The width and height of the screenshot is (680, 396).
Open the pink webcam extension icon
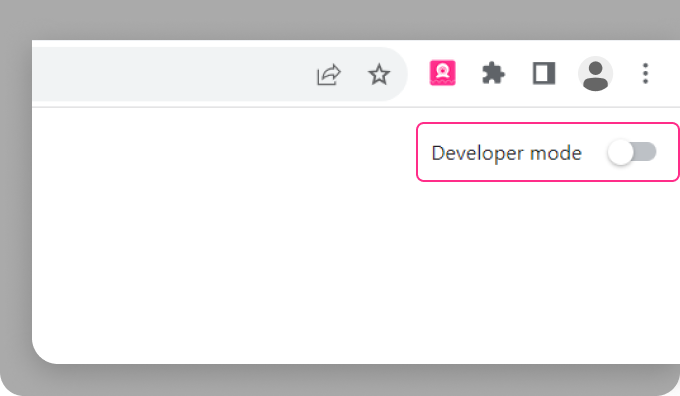coord(442,73)
